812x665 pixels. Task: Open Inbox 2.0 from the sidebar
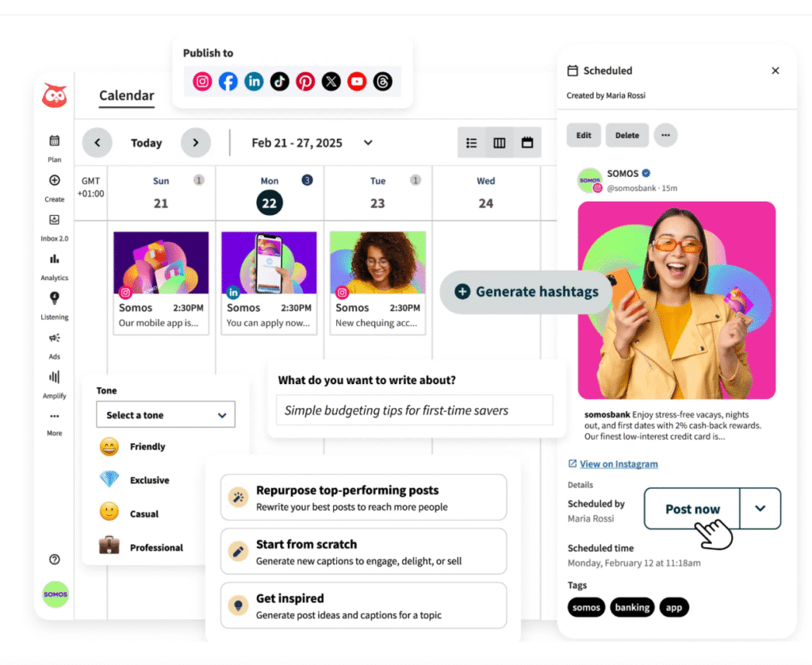pyautogui.click(x=55, y=220)
